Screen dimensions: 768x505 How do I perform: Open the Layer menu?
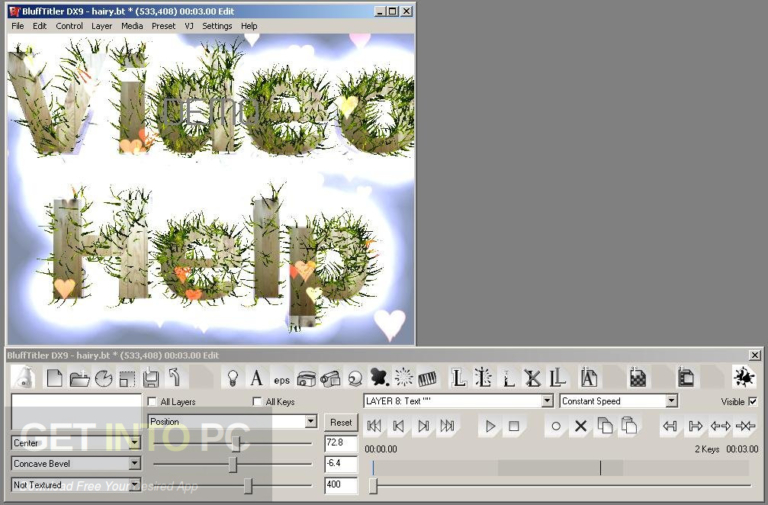[x=101, y=26]
